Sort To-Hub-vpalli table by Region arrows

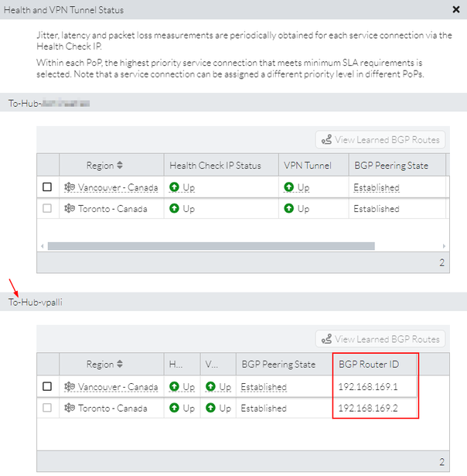point(120,365)
